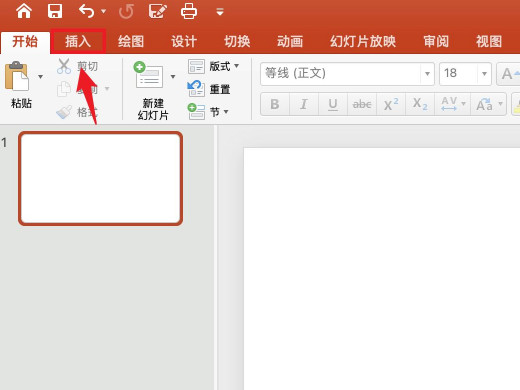This screenshot has width=520, height=390.
Task: Click the 粘贴 clipboard icon
Action: click(x=17, y=76)
